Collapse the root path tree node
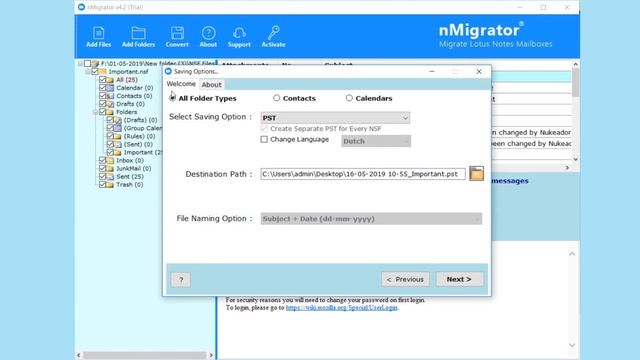 tap(80, 64)
